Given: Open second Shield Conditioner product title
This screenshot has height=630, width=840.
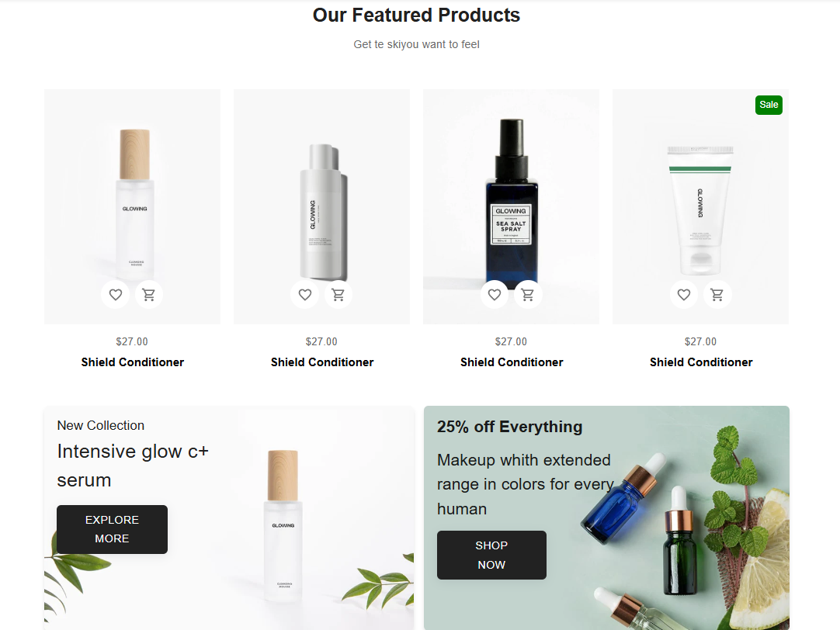Looking at the screenshot, I should point(322,362).
